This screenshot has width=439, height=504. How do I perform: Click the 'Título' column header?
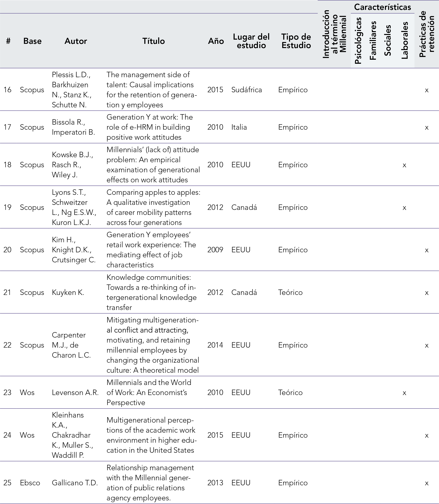coord(153,41)
